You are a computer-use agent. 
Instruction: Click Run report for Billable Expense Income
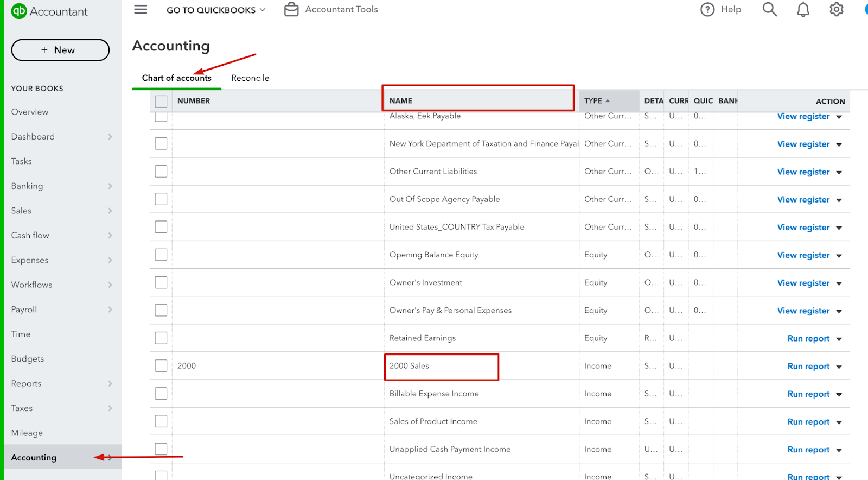(x=808, y=394)
